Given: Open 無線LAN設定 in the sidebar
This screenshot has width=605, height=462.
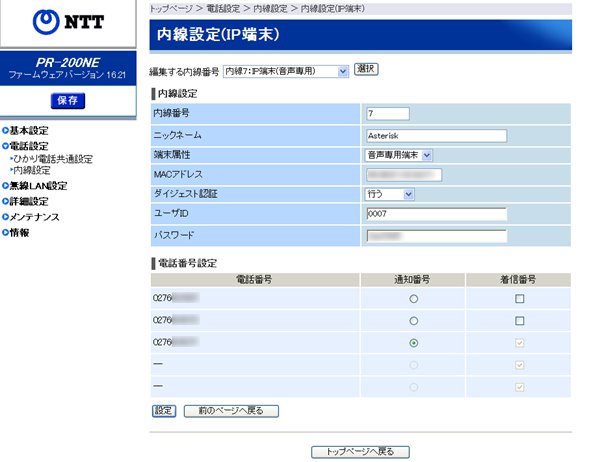Looking at the screenshot, I should click(x=38, y=186).
